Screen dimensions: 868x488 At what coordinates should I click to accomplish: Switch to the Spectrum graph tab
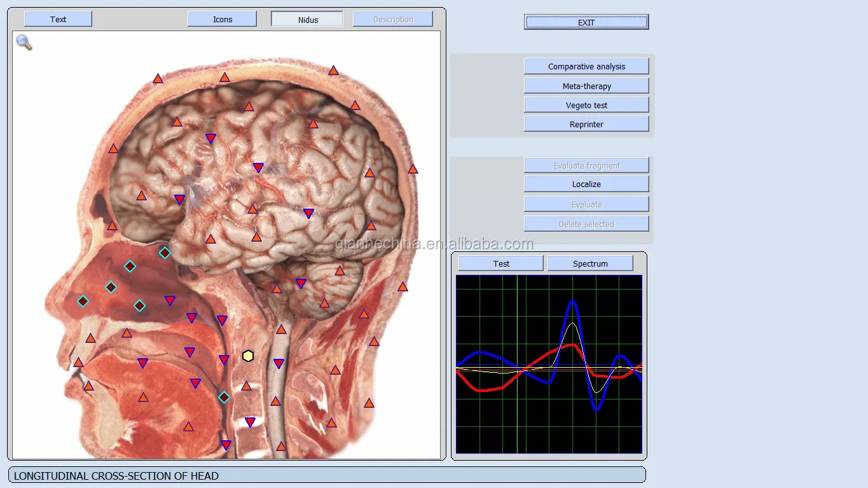tap(589, 263)
